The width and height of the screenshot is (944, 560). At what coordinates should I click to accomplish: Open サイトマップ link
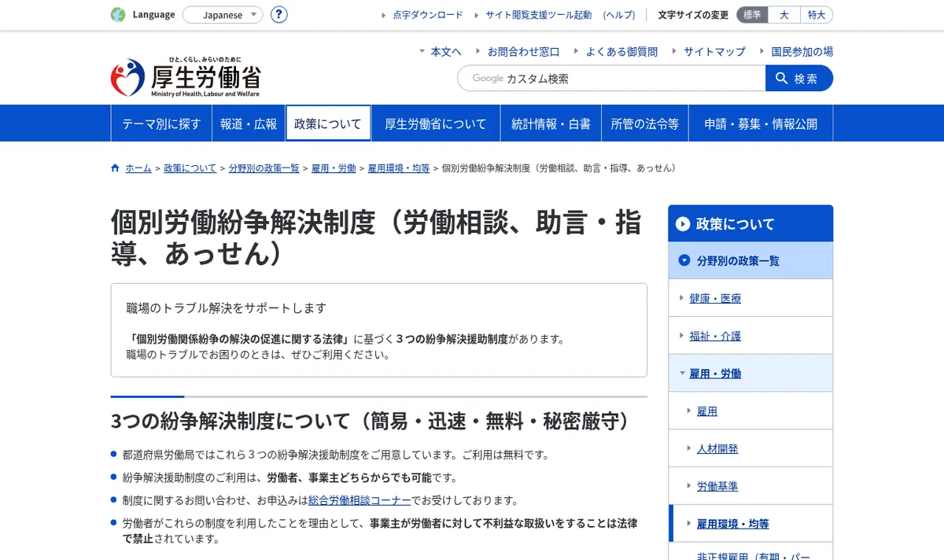pos(714,52)
